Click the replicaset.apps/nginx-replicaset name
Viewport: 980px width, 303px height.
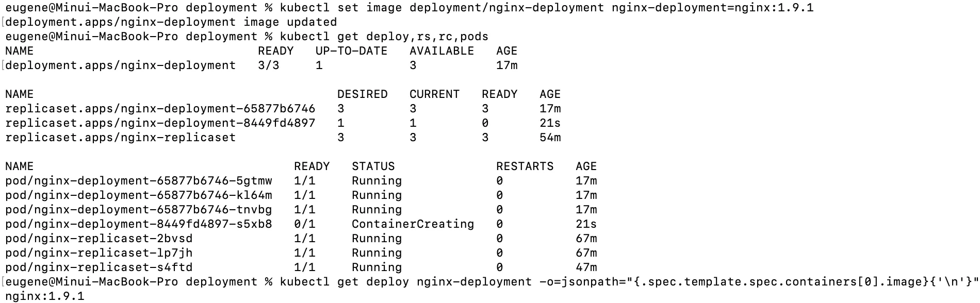click(x=120, y=138)
